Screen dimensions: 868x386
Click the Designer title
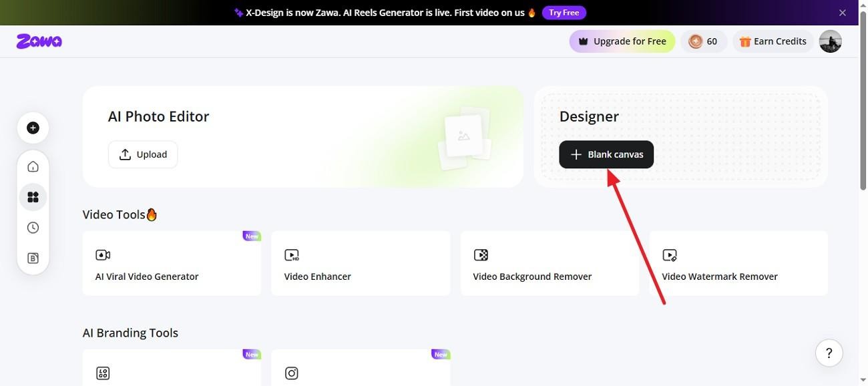(589, 116)
